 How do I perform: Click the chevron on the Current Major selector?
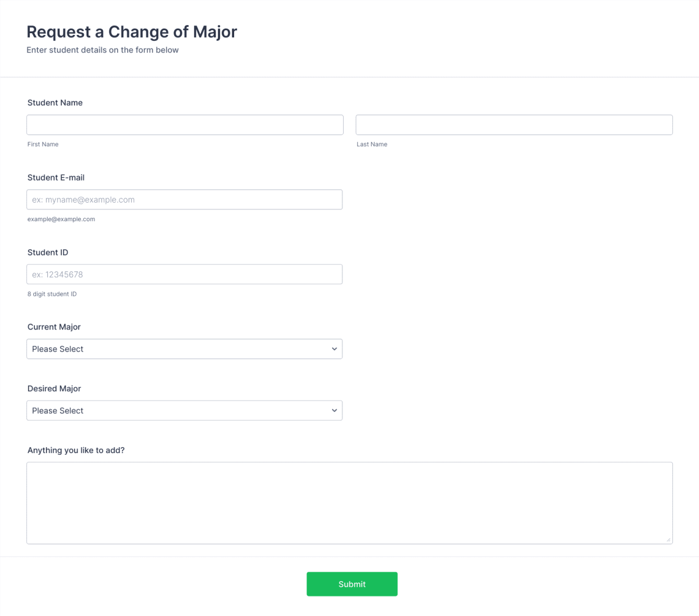(334, 349)
